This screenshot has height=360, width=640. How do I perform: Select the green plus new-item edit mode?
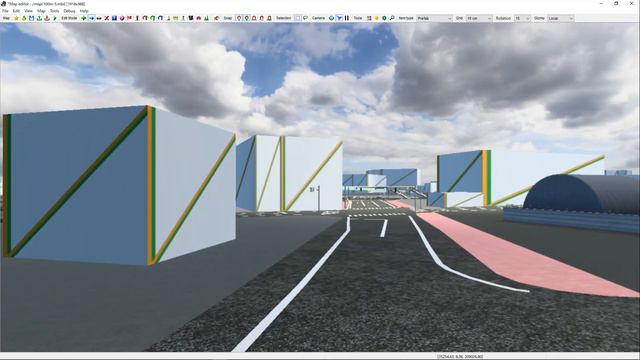[x=84, y=18]
